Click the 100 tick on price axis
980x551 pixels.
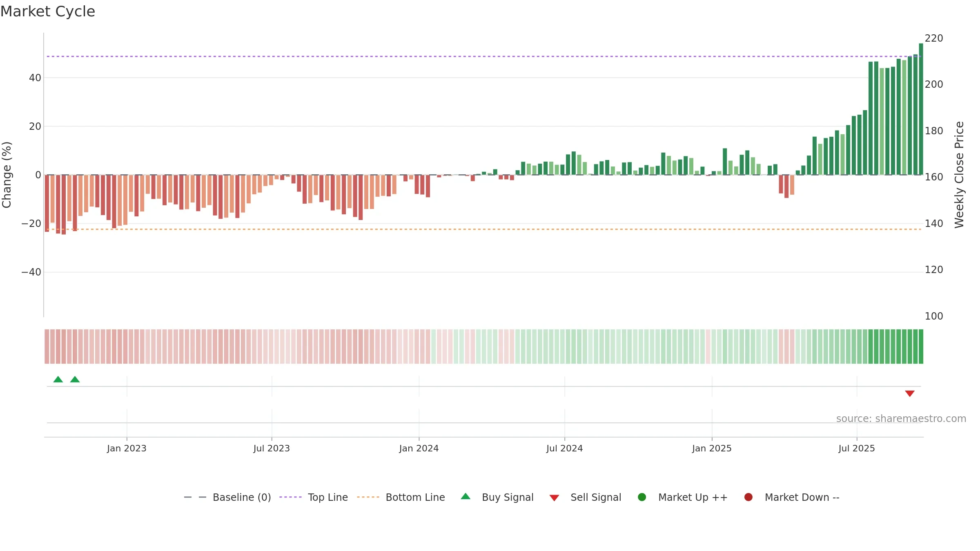tap(934, 316)
